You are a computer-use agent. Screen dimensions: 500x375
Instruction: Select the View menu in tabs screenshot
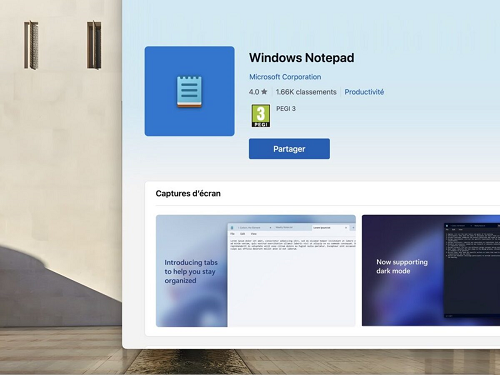coord(254,234)
